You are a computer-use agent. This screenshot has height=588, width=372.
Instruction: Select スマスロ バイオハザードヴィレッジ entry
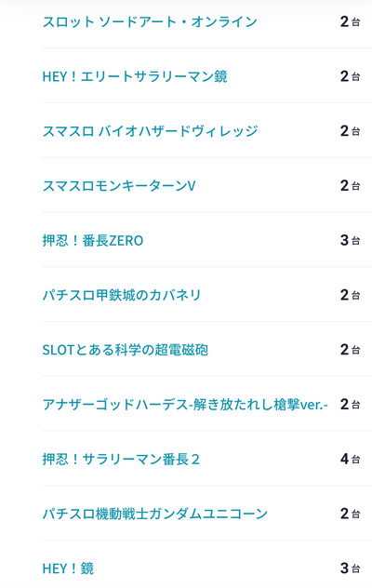pyautogui.click(x=150, y=131)
